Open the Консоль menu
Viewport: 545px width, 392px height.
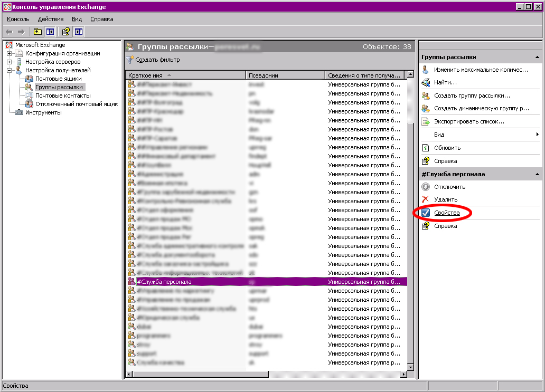18,19
